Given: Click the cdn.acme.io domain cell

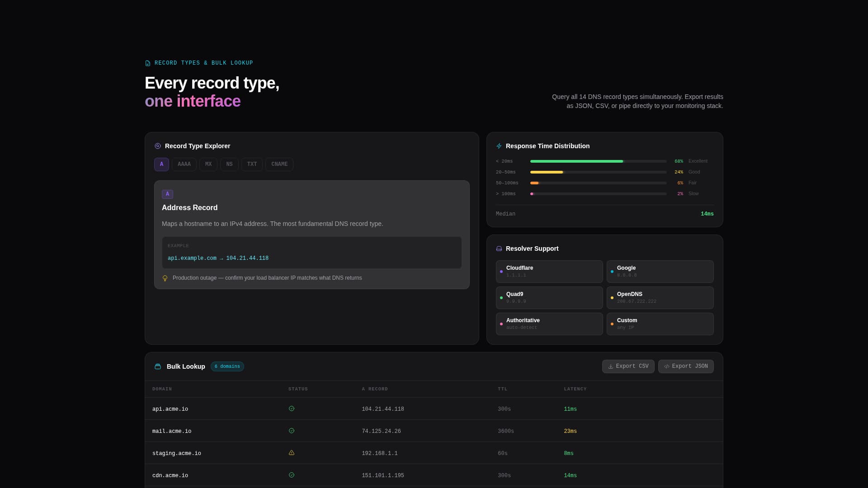Looking at the screenshot, I should [170, 476].
